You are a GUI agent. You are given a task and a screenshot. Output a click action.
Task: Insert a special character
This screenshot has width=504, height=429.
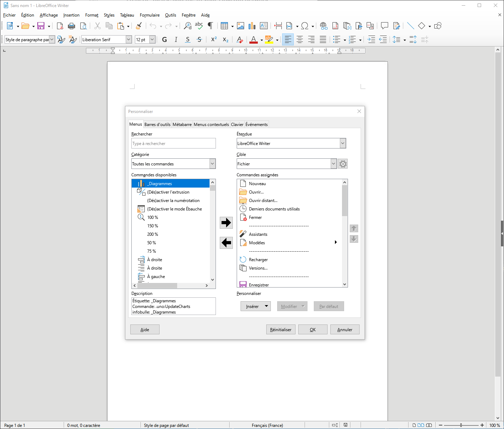(x=305, y=26)
